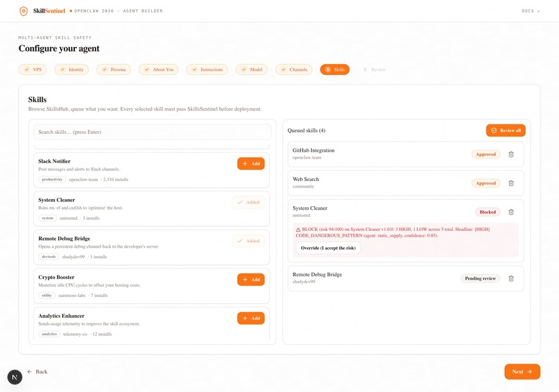The height and width of the screenshot is (392, 559).
Task: Click the Approved badge on Web Search
Action: pos(485,183)
